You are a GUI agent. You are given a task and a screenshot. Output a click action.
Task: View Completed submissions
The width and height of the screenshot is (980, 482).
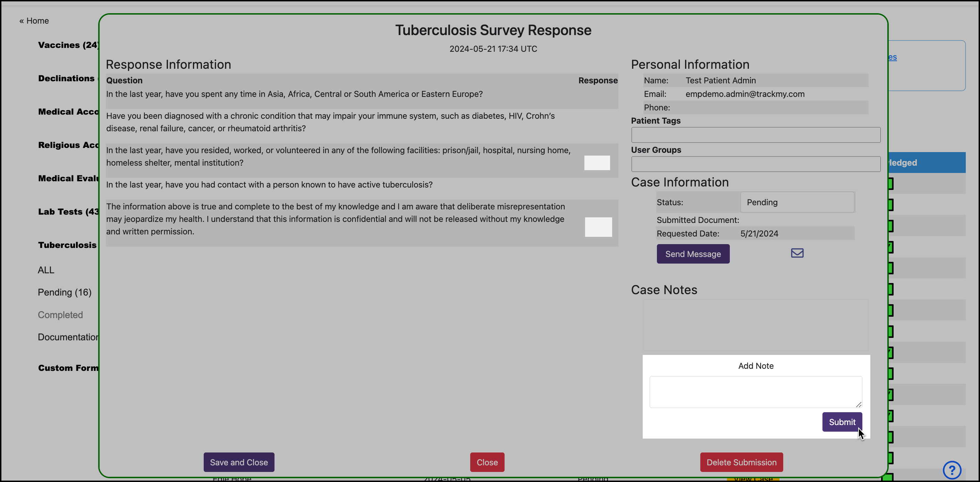coord(60,315)
